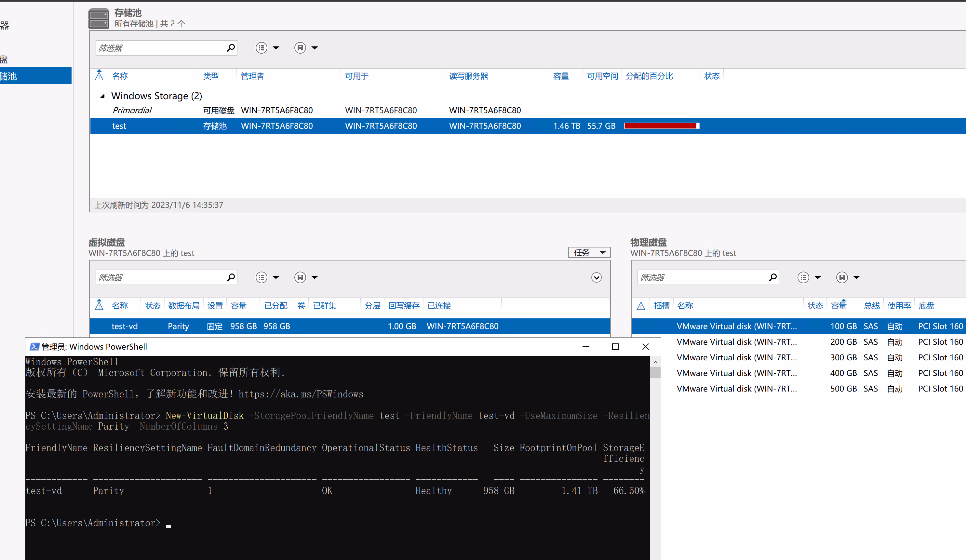Click the storage pool server icon header
This screenshot has height=560, width=966.
pos(99,18)
